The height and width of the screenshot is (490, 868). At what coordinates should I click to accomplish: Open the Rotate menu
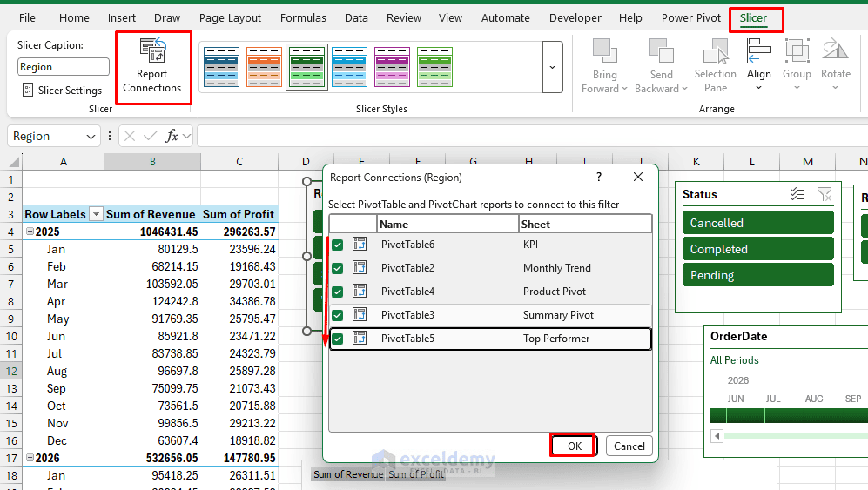tap(835, 64)
